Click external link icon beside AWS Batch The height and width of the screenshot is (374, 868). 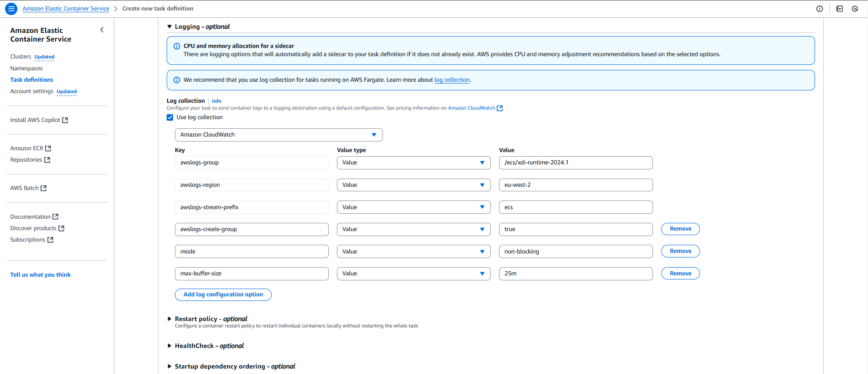coord(43,188)
